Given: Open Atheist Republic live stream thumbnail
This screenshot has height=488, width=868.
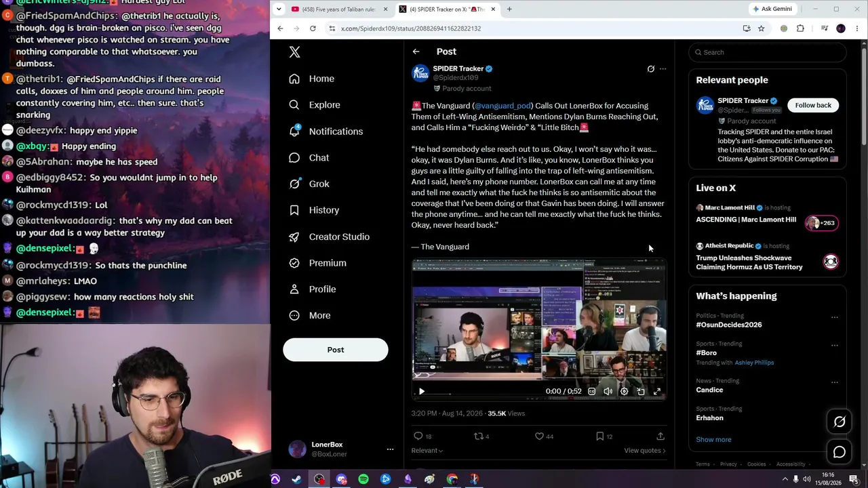Looking at the screenshot, I should coord(831,262).
